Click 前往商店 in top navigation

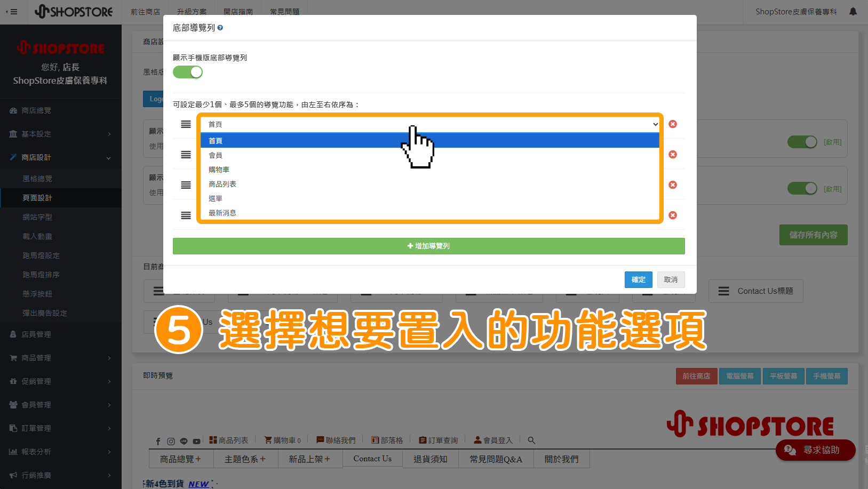pyautogui.click(x=145, y=12)
